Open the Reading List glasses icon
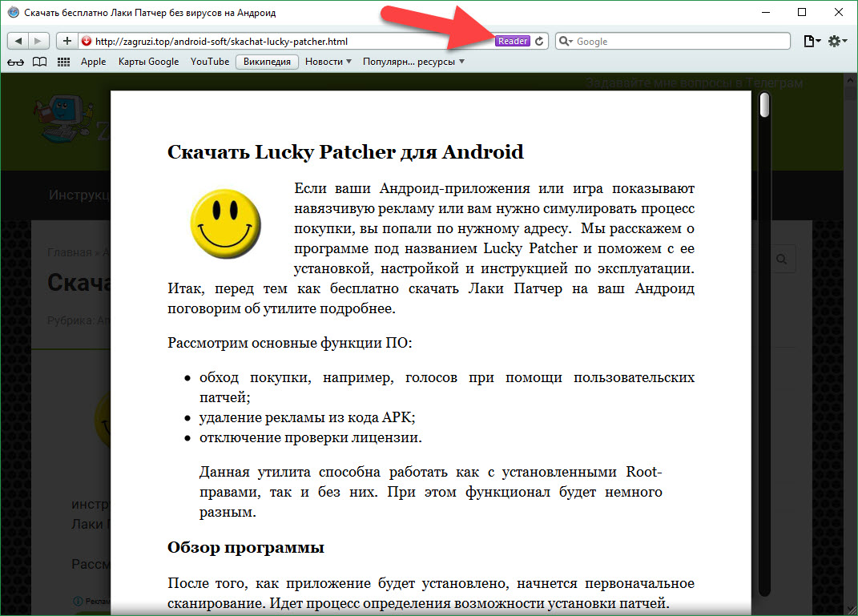 tap(15, 62)
